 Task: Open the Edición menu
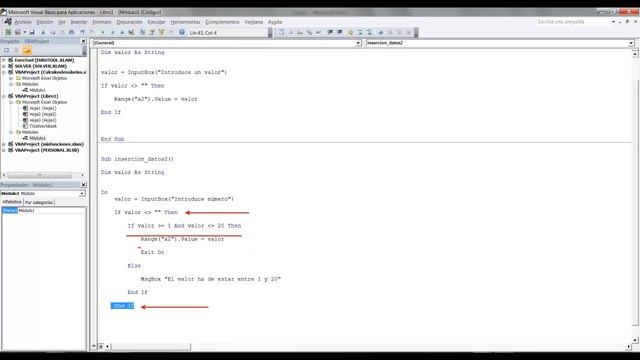(45, 22)
